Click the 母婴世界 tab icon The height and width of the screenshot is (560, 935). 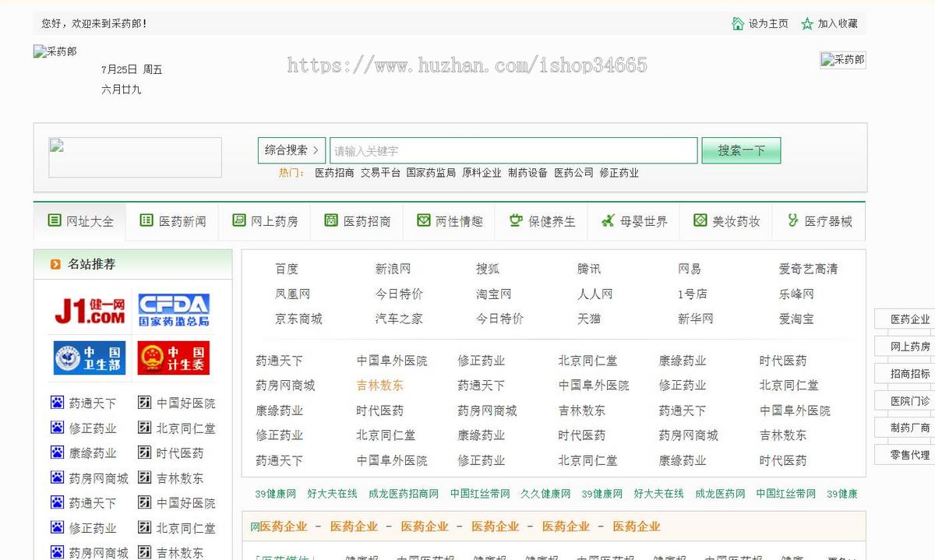[x=608, y=220]
